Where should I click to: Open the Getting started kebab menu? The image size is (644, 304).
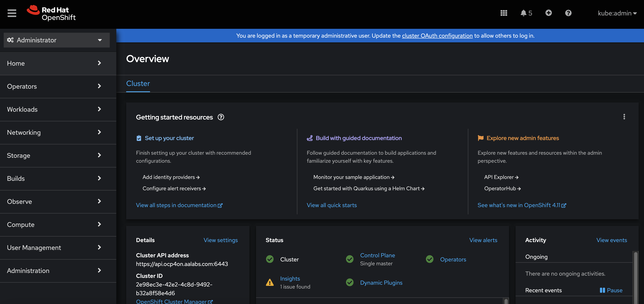(x=624, y=117)
